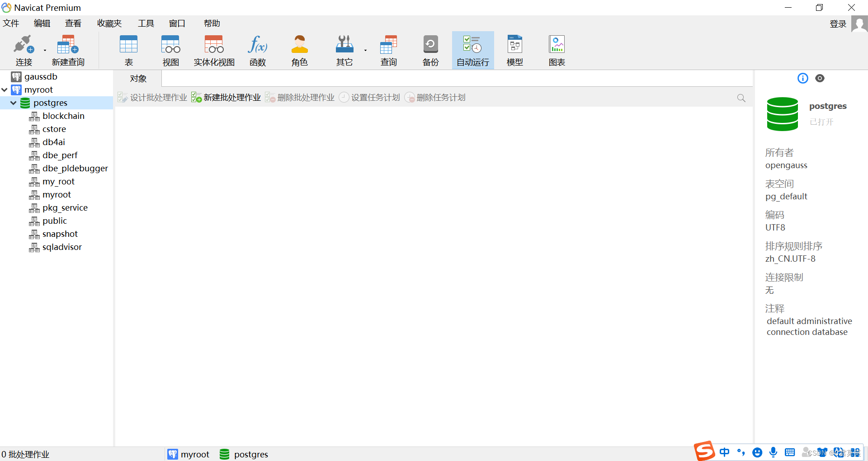Click the Sogou input method S icon
The width and height of the screenshot is (868, 461).
[704, 451]
